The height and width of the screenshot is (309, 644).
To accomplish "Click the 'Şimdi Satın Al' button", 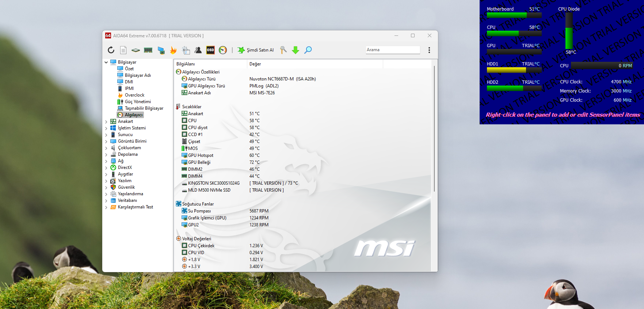I will click(256, 50).
